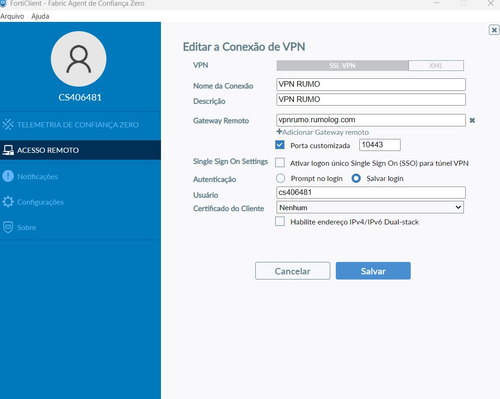
Task: Click the custom port number field
Action: (x=380, y=145)
